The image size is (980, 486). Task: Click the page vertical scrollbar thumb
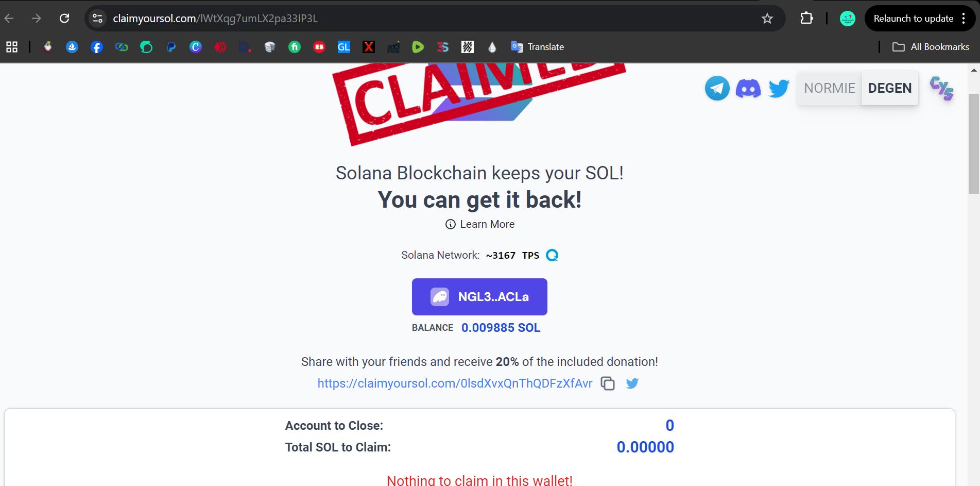[x=973, y=144]
